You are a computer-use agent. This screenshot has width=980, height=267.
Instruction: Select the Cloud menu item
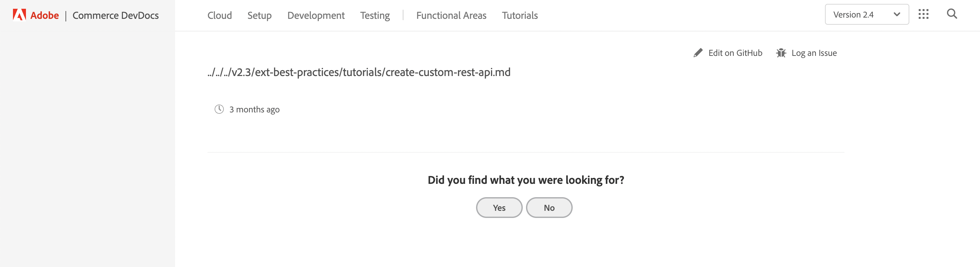[x=219, y=15]
